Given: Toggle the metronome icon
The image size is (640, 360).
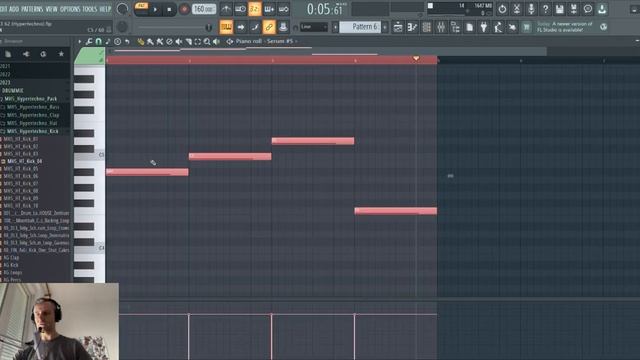Looking at the screenshot, I should [226, 9].
